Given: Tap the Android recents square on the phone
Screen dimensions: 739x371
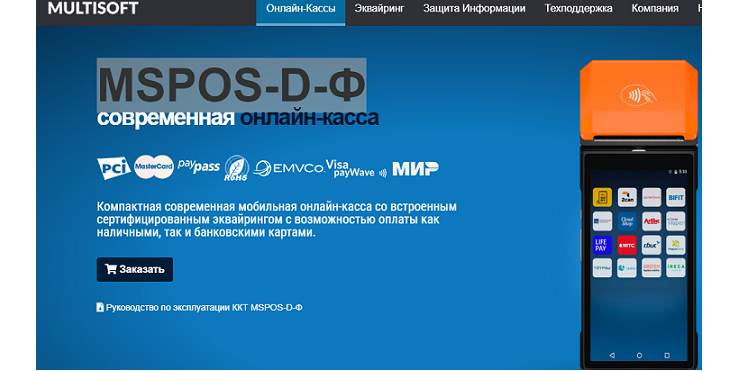Looking at the screenshot, I should click(667, 355).
